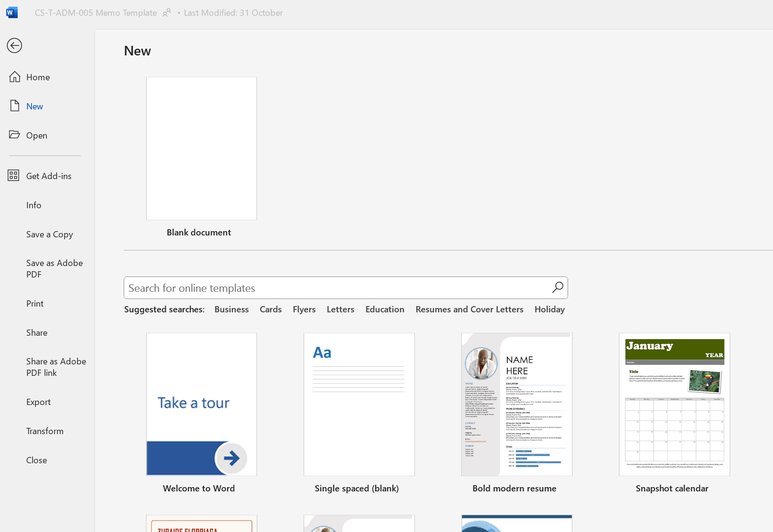This screenshot has width=773, height=532.
Task: Click the Home house icon in sidebar
Action: 15,77
